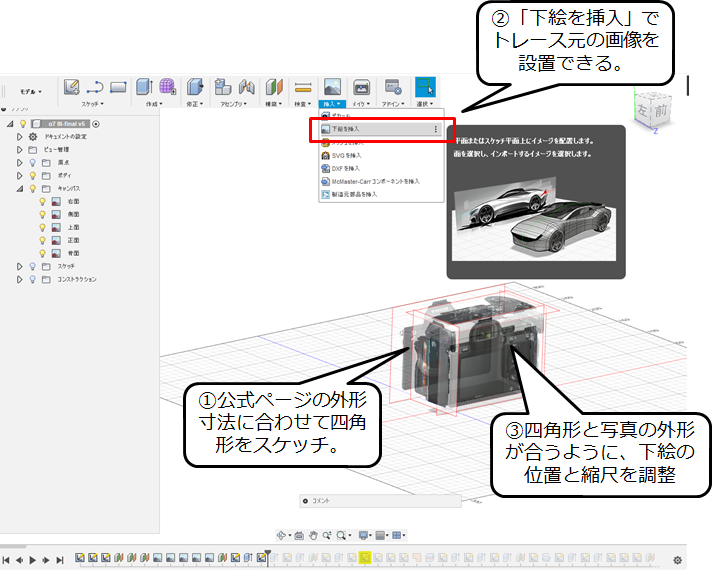Toggle visibility bulb of コンストラクション folder
712x570 pixels.
pyautogui.click(x=33, y=279)
